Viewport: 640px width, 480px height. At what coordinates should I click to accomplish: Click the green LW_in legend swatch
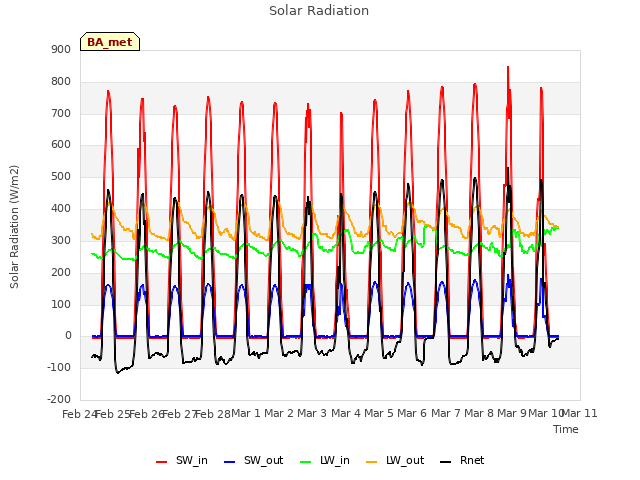tap(305, 462)
